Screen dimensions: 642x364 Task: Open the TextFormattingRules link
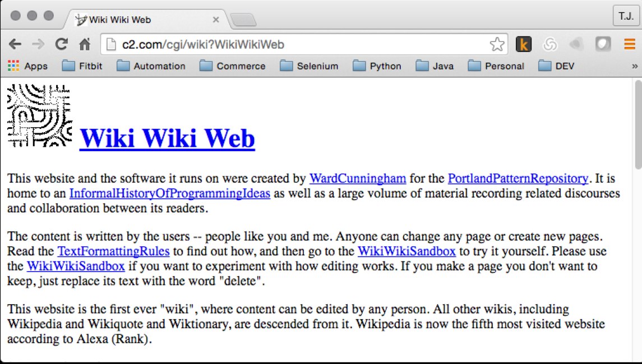113,251
